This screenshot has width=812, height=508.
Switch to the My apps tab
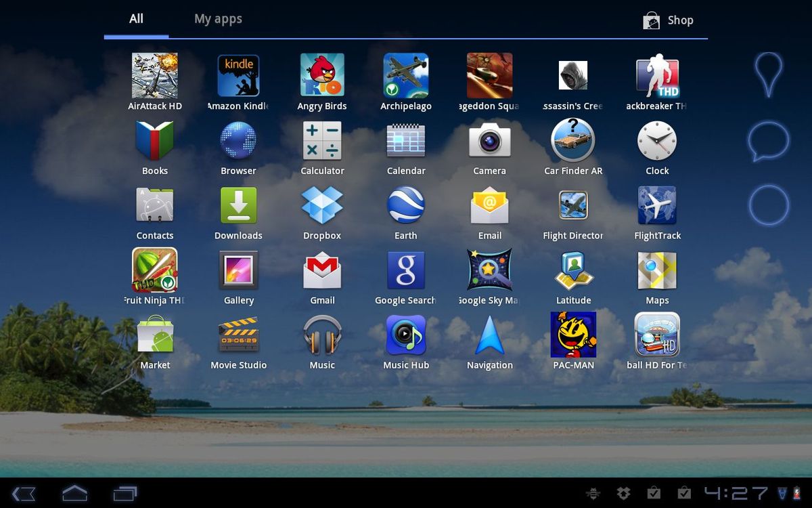218,19
